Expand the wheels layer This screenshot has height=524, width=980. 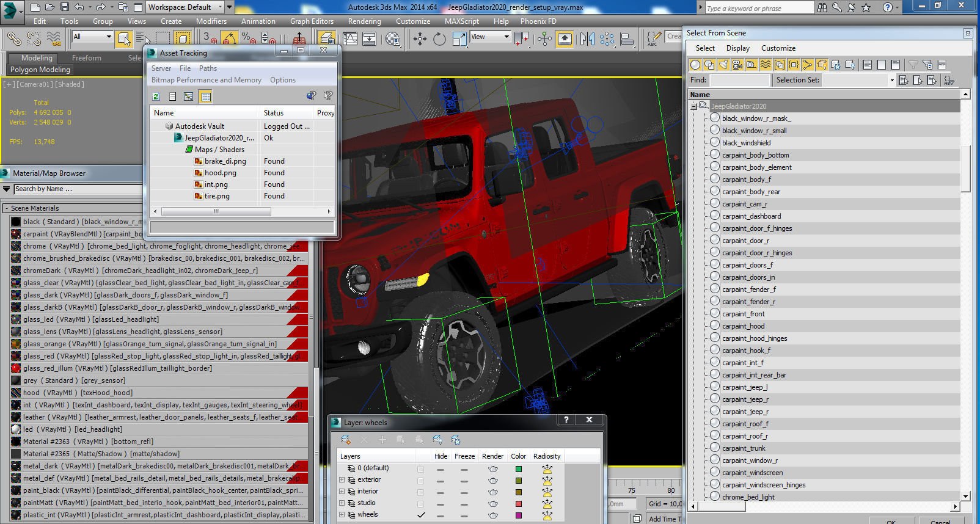coord(342,515)
